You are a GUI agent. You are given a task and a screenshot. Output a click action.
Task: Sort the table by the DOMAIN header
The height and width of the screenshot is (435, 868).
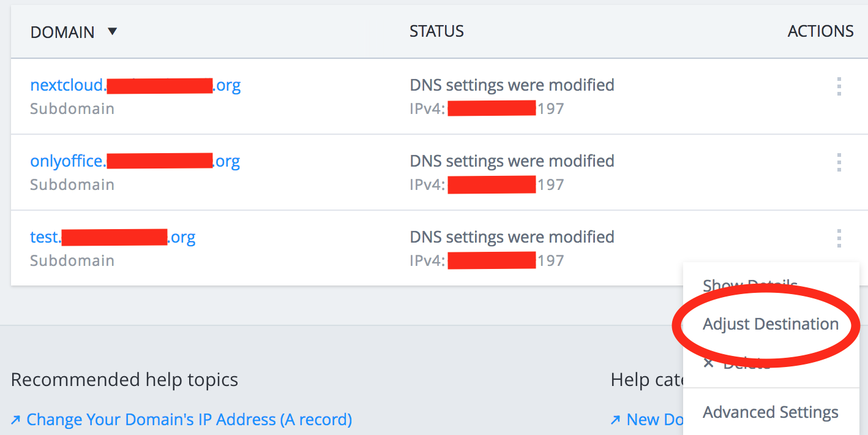click(x=62, y=32)
